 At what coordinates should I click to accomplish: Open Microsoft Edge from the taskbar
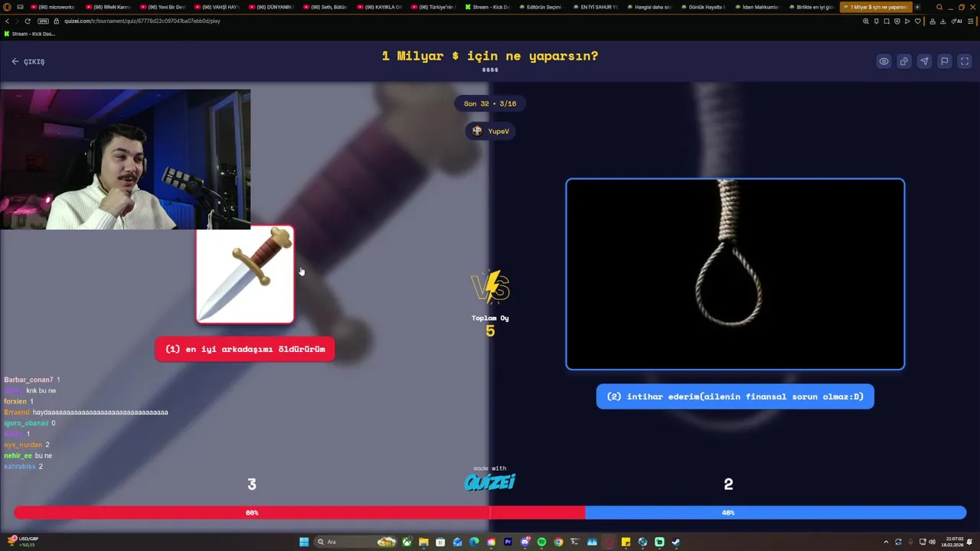(474, 542)
